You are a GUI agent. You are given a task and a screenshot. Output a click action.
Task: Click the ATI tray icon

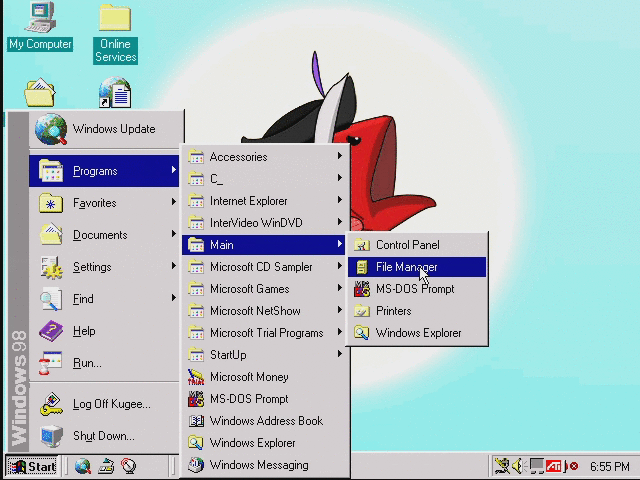tap(554, 466)
